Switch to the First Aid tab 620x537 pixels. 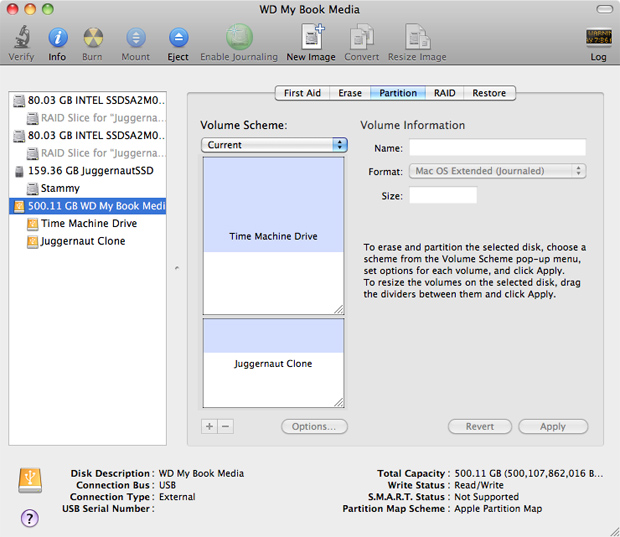302,93
